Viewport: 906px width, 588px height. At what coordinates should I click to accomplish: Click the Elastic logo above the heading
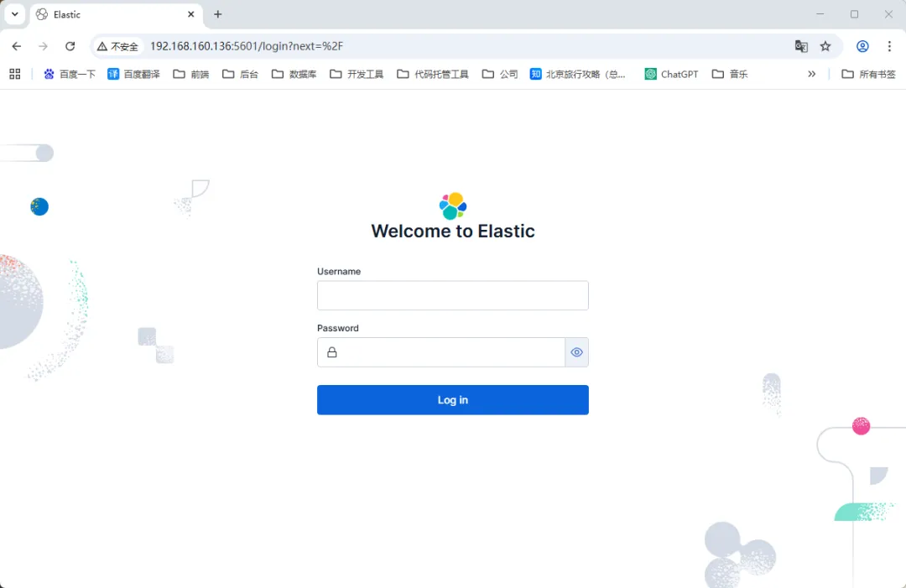point(453,206)
